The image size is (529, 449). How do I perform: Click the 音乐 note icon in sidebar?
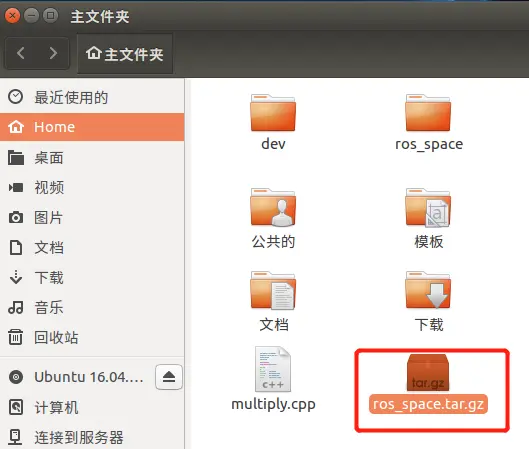coord(16,307)
